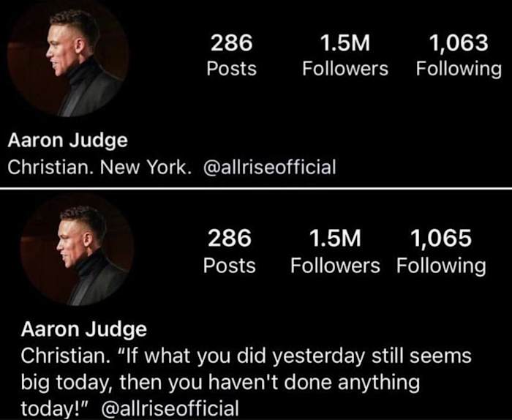Open the Followers label in top profile
This screenshot has width=512, height=420.
(345, 69)
